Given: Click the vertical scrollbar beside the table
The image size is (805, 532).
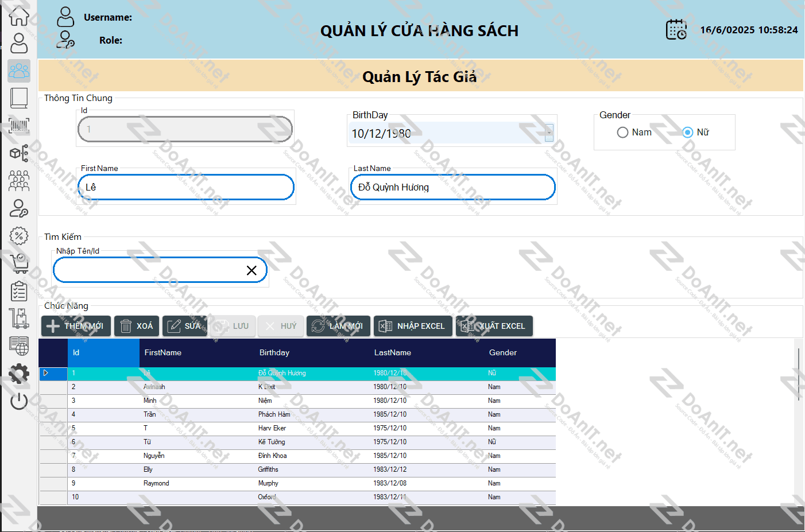Looking at the screenshot, I should click(799, 373).
